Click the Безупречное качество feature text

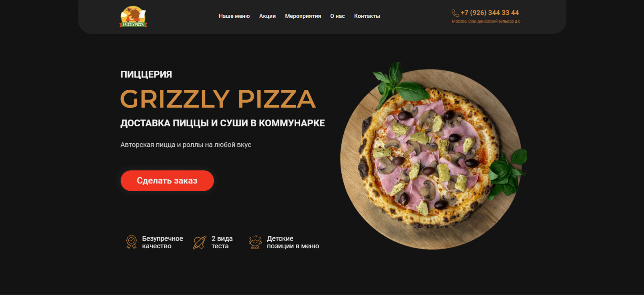pos(162,242)
